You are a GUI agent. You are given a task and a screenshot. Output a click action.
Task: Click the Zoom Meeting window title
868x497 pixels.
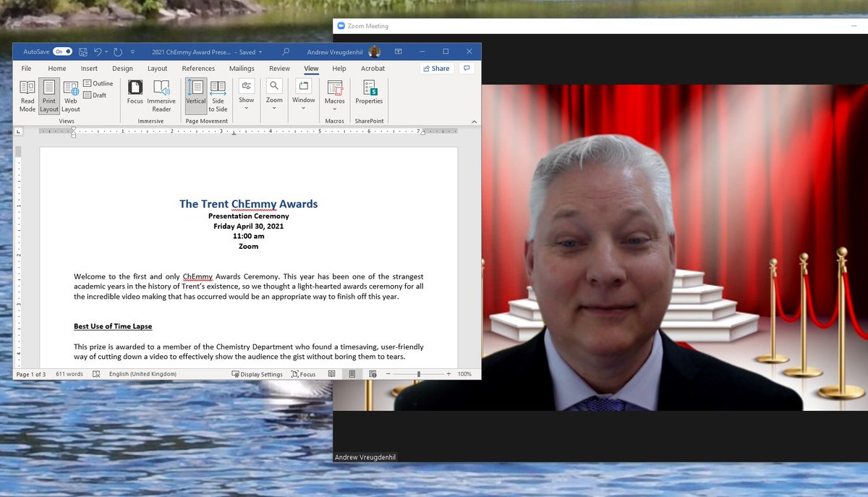pyautogui.click(x=367, y=26)
